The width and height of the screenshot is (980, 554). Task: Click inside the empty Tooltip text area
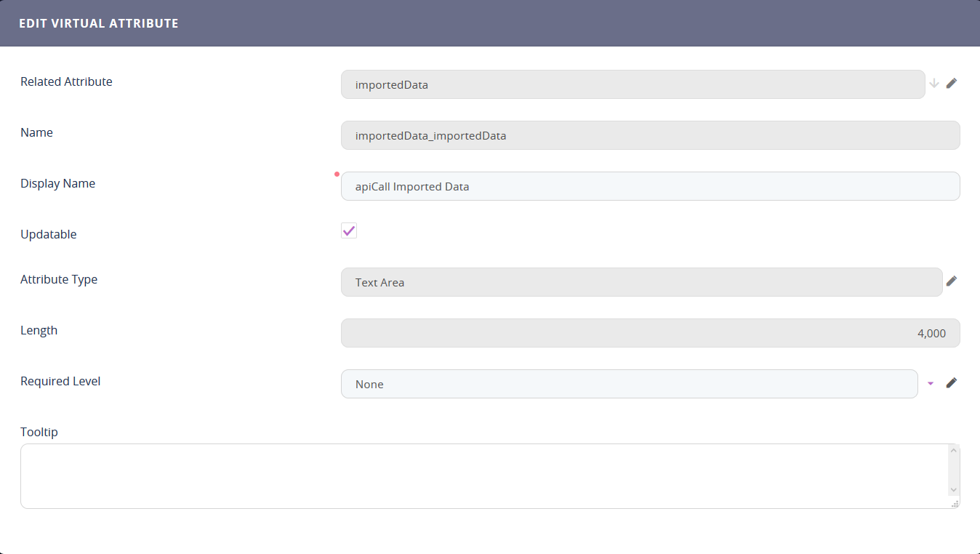(480, 475)
